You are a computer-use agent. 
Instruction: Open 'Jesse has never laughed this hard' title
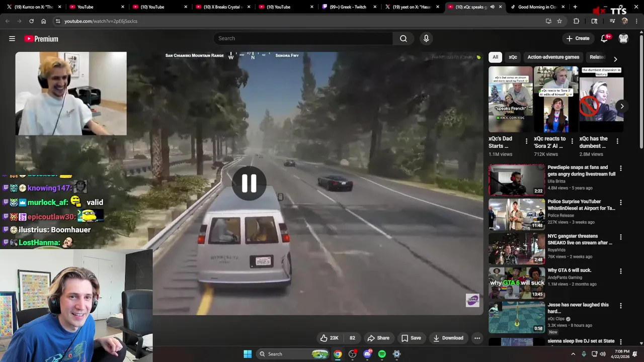click(578, 308)
